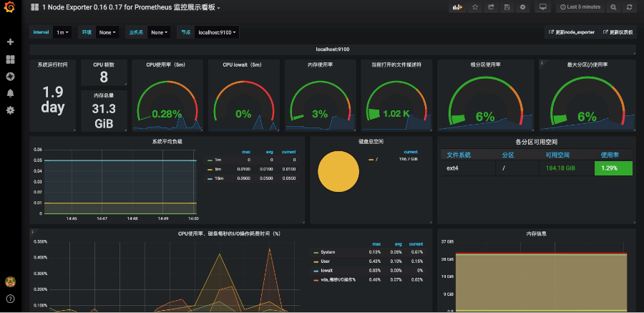Open the 主机名 None dropdown

[160, 32]
